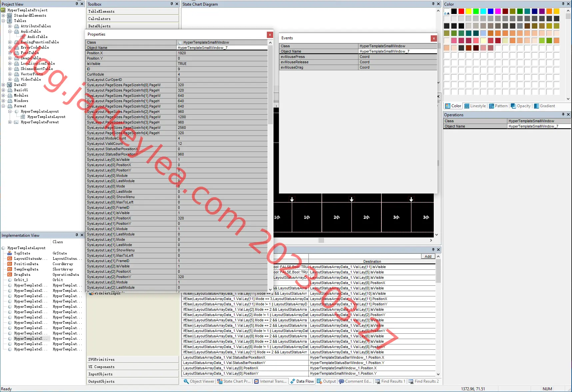Expand the HyperTemplateFormat node

[10, 122]
